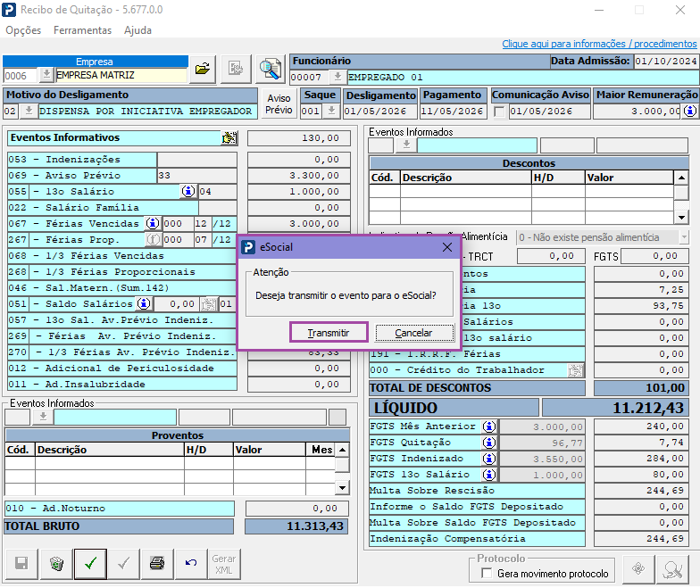The image size is (700, 588).
Task: Click the save diskette icon
Action: coord(21,564)
